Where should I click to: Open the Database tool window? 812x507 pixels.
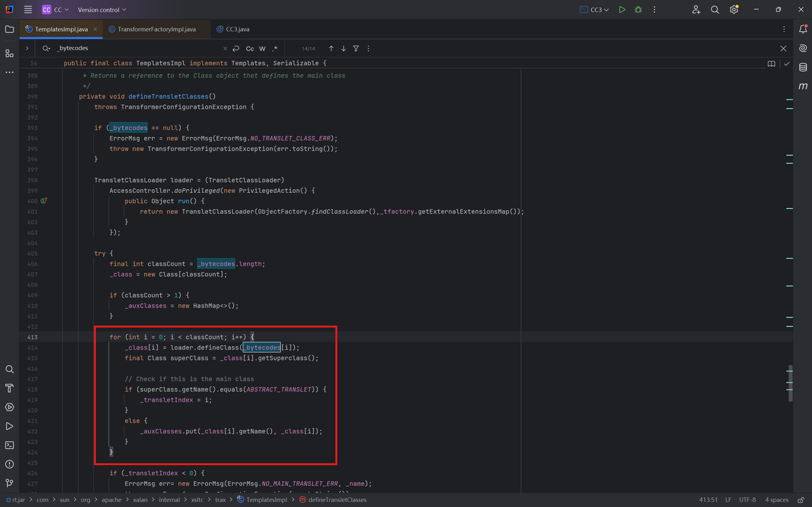point(802,67)
